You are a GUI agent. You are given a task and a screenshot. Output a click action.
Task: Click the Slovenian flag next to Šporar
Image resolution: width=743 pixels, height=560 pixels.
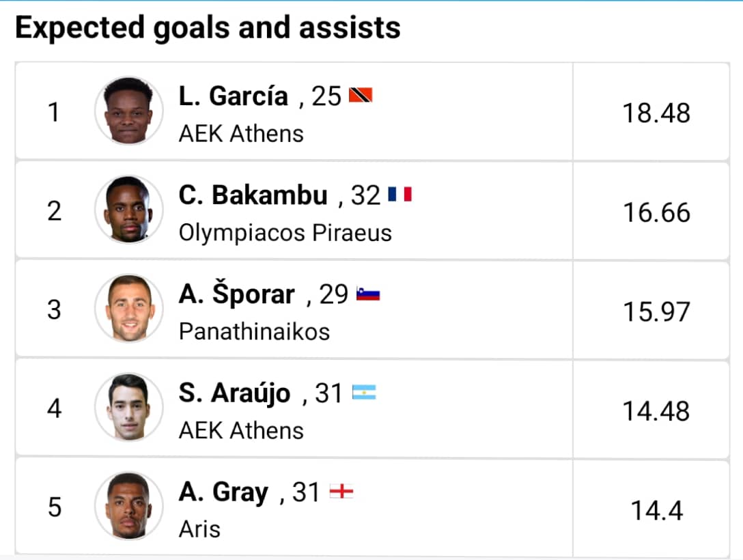(368, 294)
